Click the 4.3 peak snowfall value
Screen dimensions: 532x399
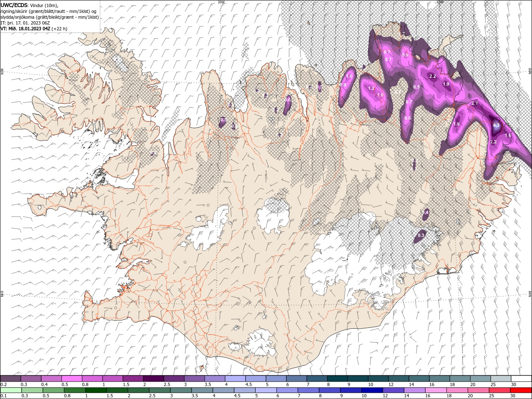pyautogui.click(x=496, y=125)
